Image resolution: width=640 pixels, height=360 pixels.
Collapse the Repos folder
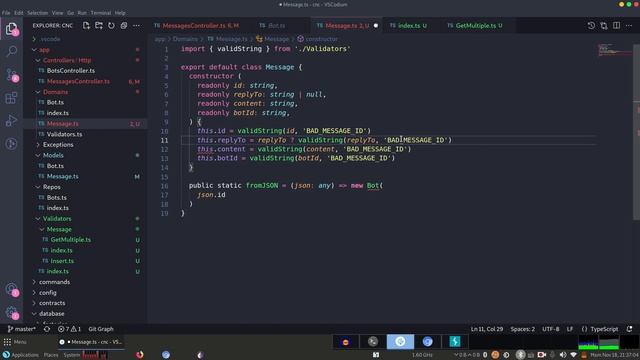tap(51, 187)
